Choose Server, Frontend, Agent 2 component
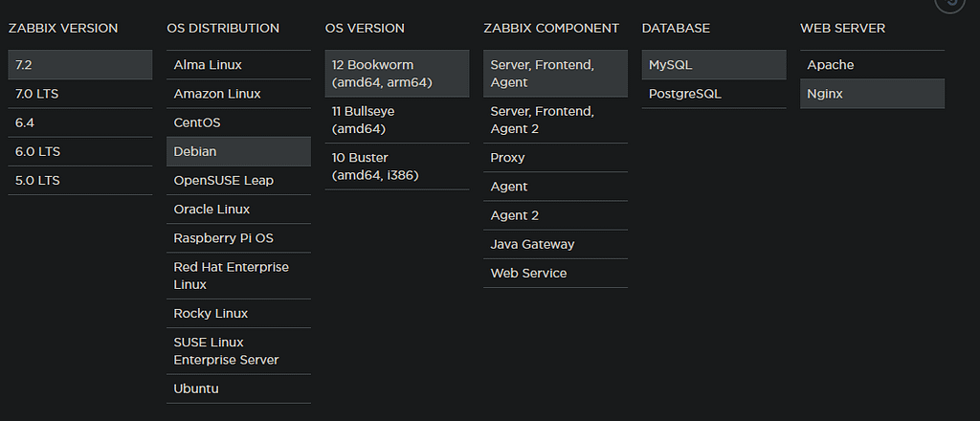Image resolution: width=980 pixels, height=421 pixels. coord(555,120)
